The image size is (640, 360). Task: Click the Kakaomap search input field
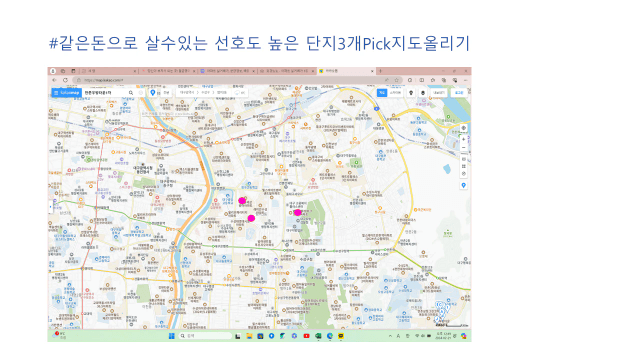(x=105, y=93)
